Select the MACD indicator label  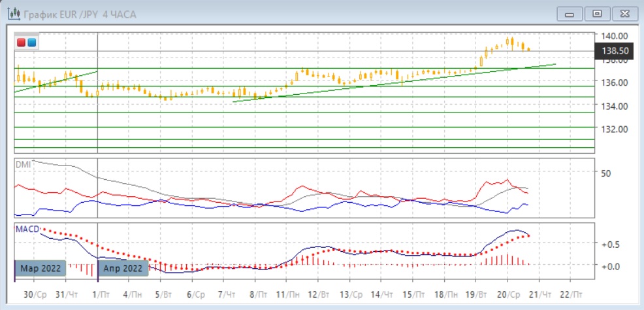pyautogui.click(x=27, y=228)
